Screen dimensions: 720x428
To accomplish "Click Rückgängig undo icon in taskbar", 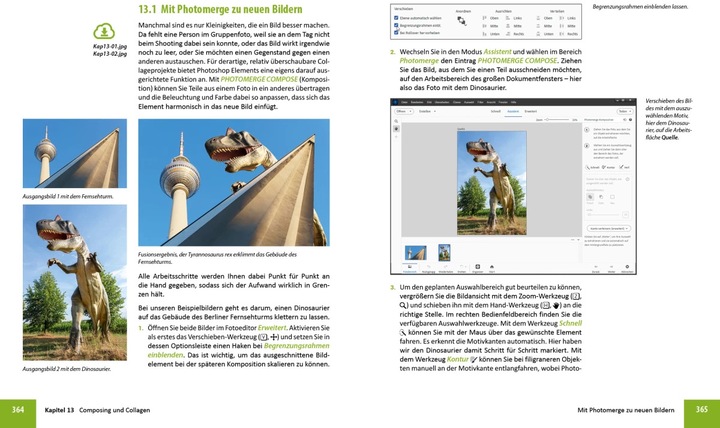I will click(428, 268).
